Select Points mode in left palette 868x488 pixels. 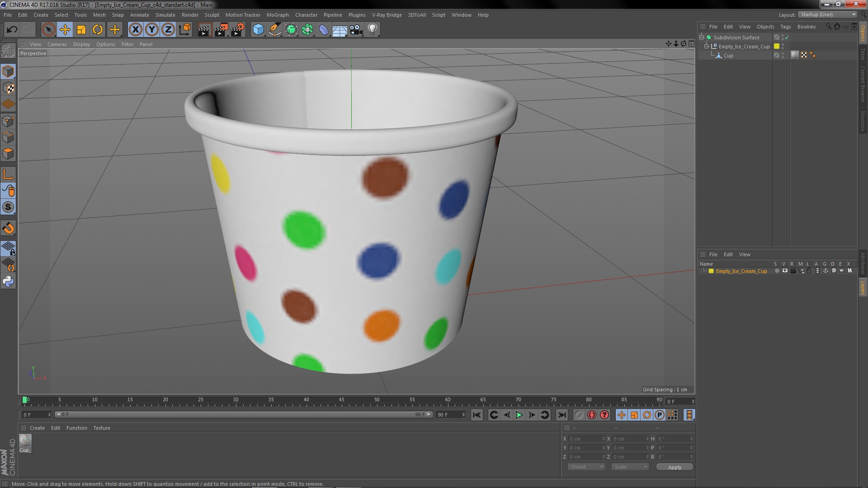8,121
